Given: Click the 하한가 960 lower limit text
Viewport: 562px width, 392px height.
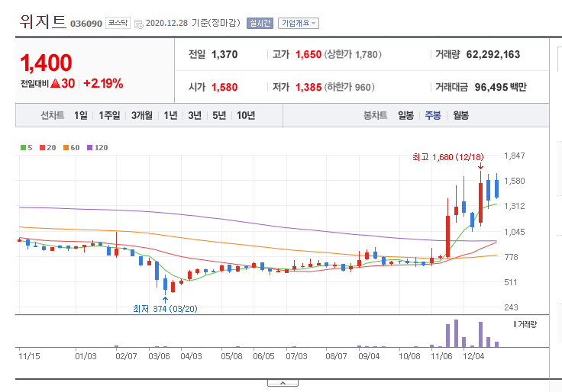Looking at the screenshot, I should [x=350, y=87].
